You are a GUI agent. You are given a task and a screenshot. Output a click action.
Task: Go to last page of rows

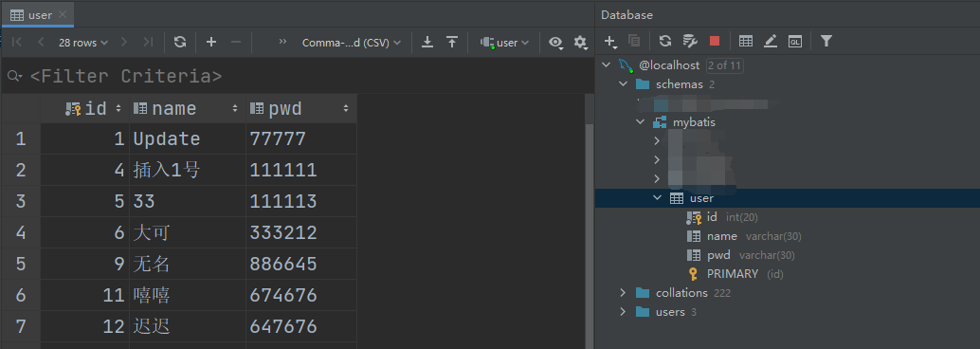148,42
